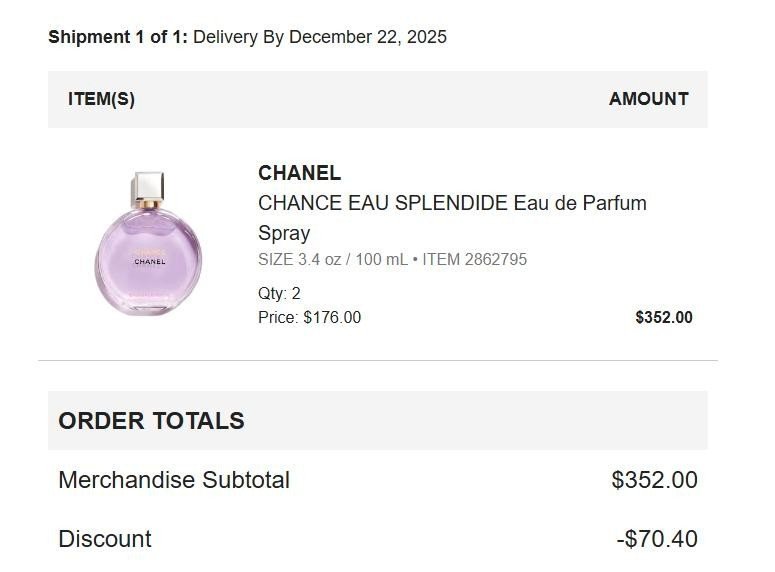Image resolution: width=775 pixels, height=572 pixels.
Task: Select Delivery By December 22, 2025 text
Action: click(320, 37)
